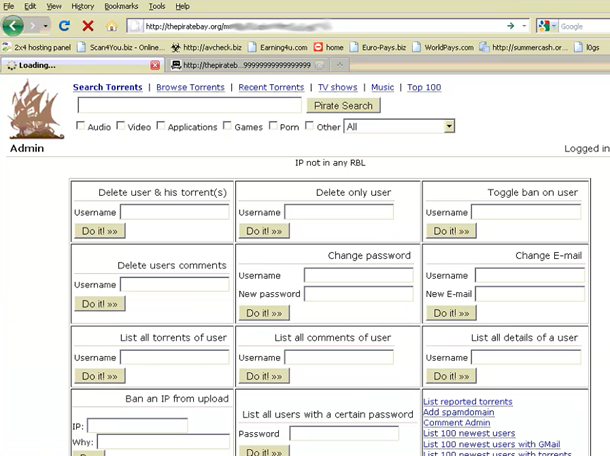Open the TV shows link
The image size is (610, 456).
(338, 87)
